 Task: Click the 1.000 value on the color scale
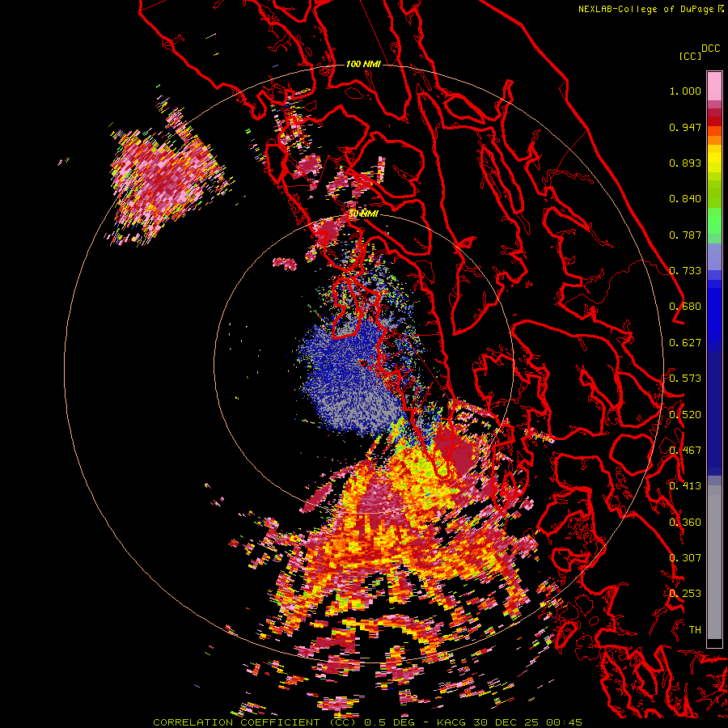(685, 91)
